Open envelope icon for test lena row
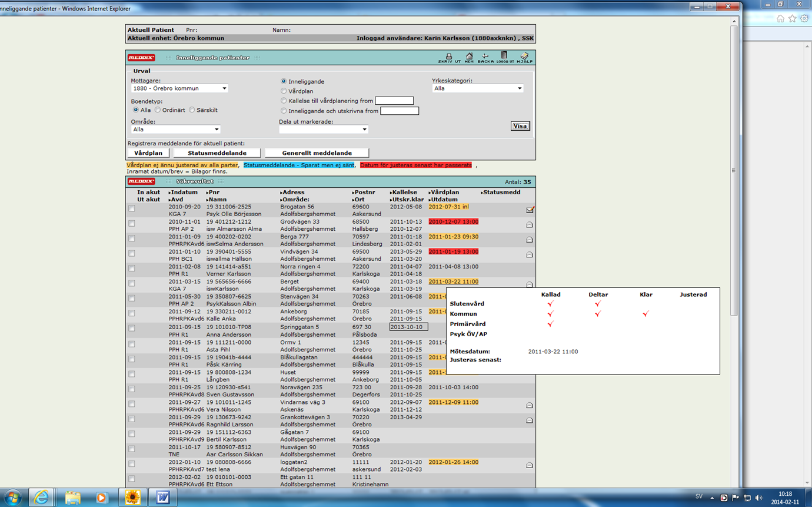Image resolution: width=812 pixels, height=507 pixels. click(530, 465)
